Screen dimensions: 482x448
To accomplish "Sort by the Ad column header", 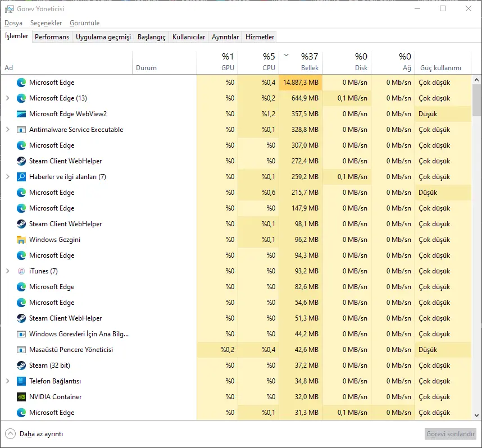I will [66, 62].
